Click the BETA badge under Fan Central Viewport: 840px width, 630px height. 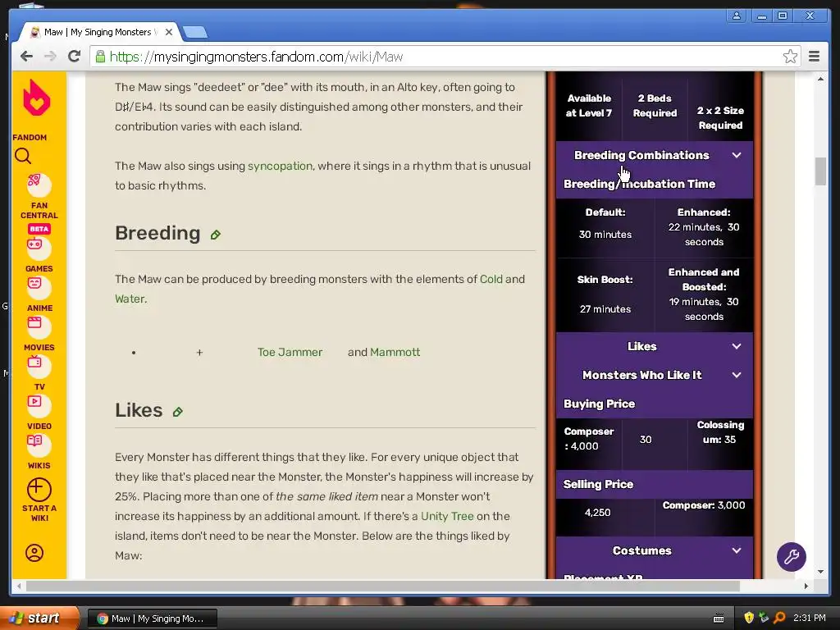[x=39, y=229]
